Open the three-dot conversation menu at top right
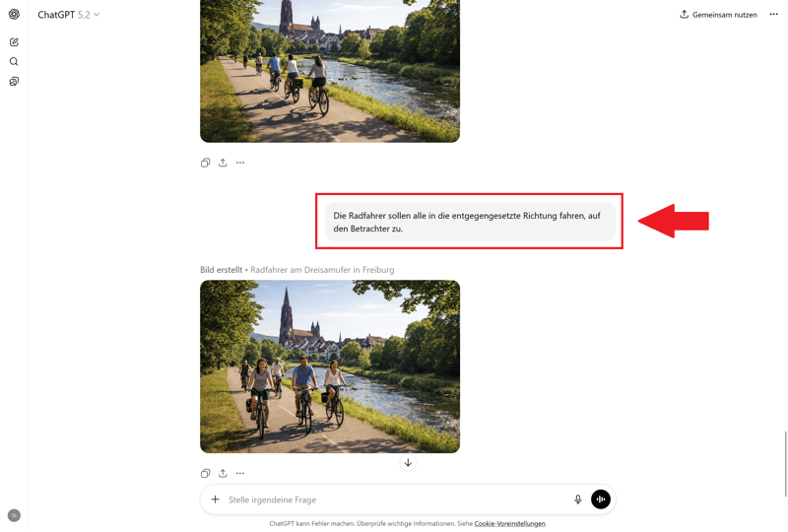Viewport: 788px width, 532px height. click(x=774, y=15)
